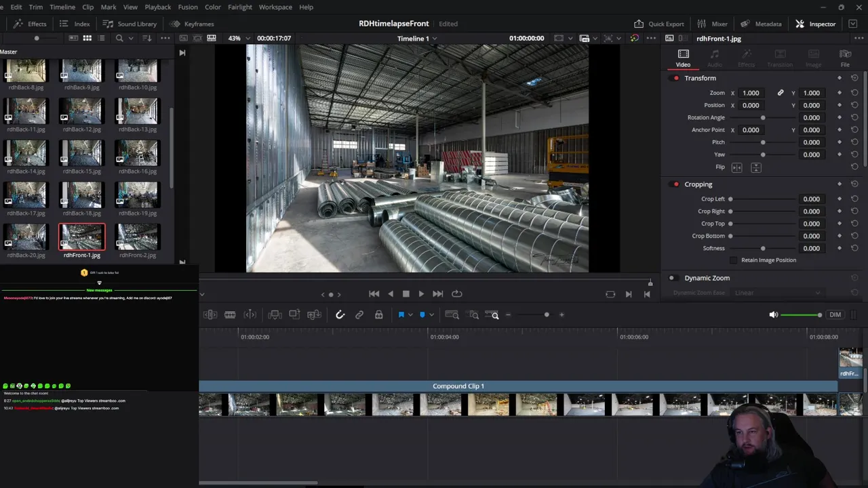The image size is (868, 488).
Task: Expand media pool search options dropdown
Action: [x=130, y=38]
